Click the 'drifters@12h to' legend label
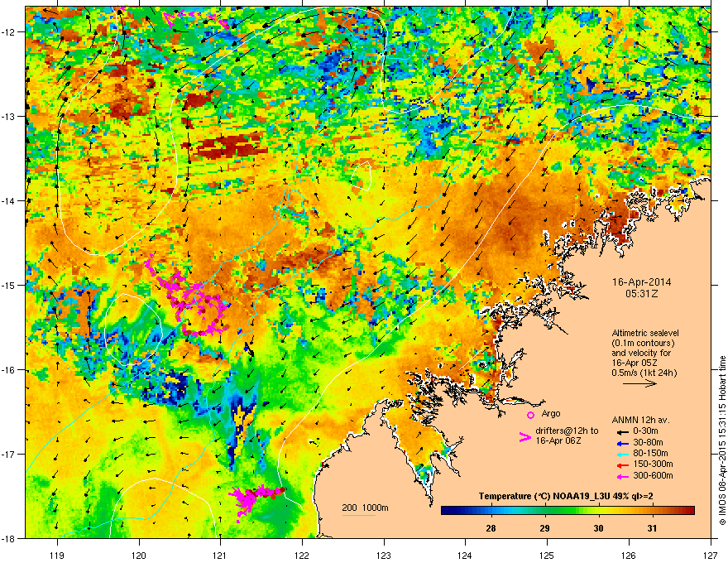The width and height of the screenshot is (728, 563). [567, 431]
